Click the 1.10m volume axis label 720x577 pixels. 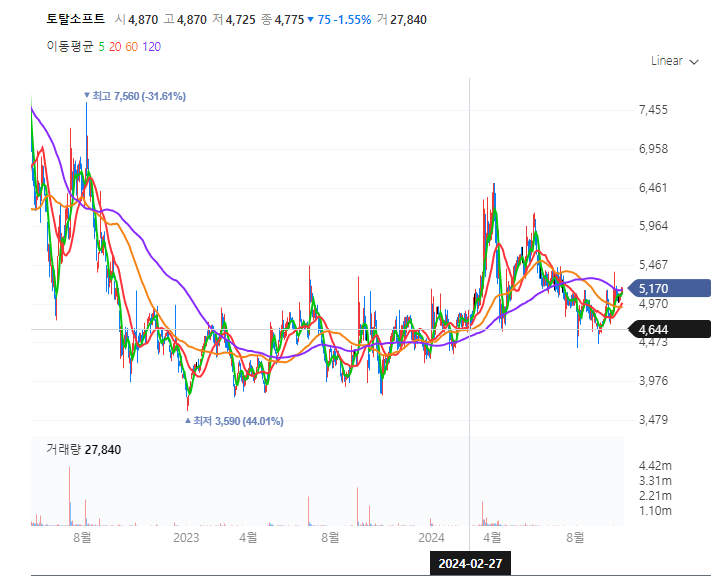[655, 511]
